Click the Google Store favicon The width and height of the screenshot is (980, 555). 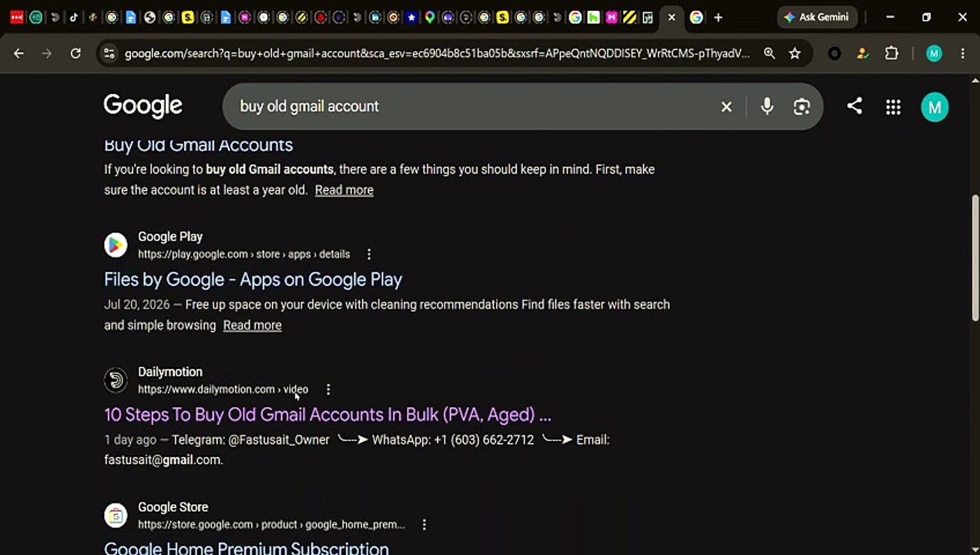[116, 516]
